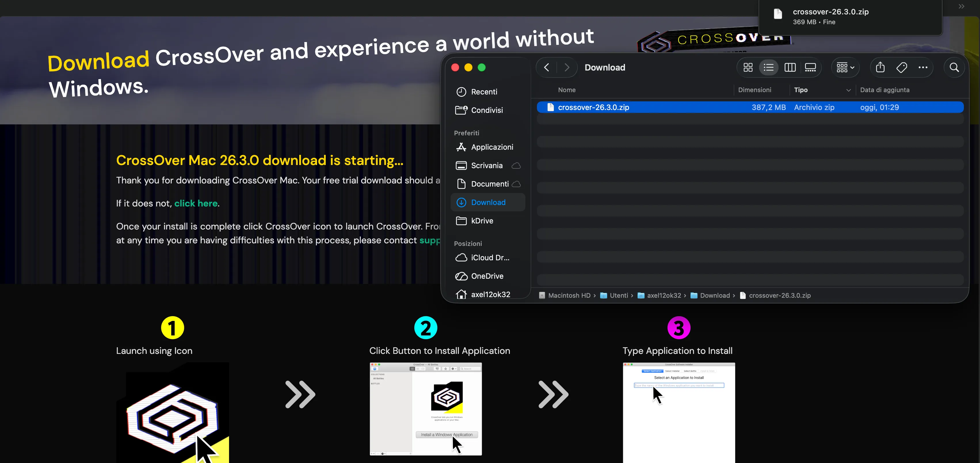The image size is (980, 463).
Task: Switch Finder to list view
Action: (x=769, y=67)
